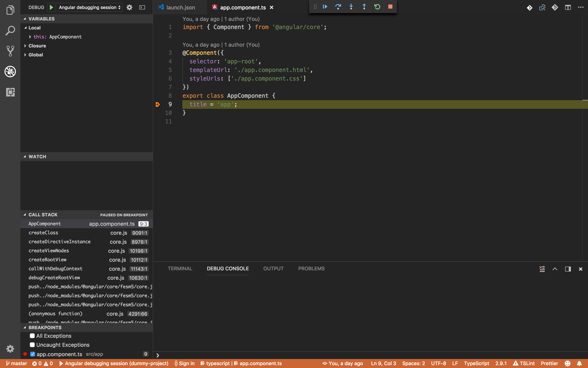This screenshot has height=368, width=588.
Task: Collapse the BREAKPOINTS section
Action: point(25,328)
